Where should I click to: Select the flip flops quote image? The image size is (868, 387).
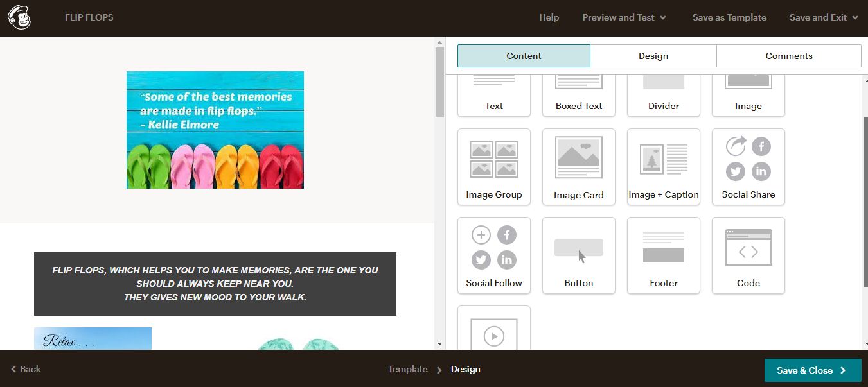(x=215, y=130)
